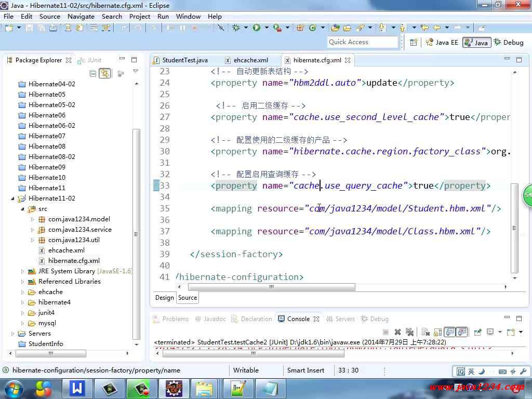The image size is (532, 399).
Task: Expand the Servers project node
Action: (12, 334)
